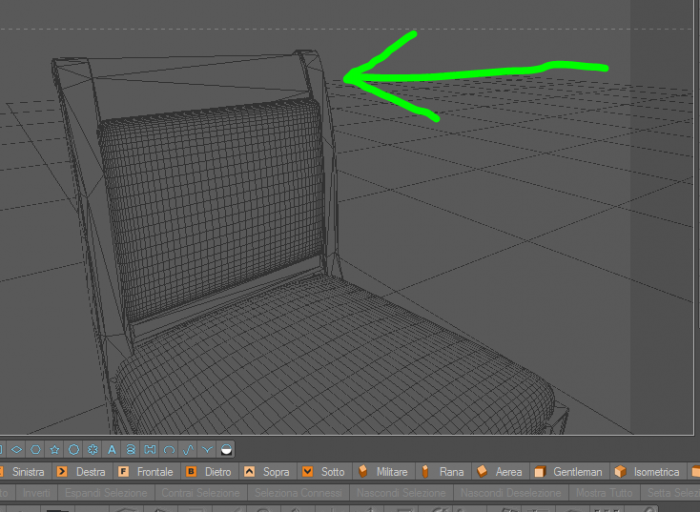The width and height of the screenshot is (700, 512).
Task: Click the Inverti selection command
Action: [37, 493]
